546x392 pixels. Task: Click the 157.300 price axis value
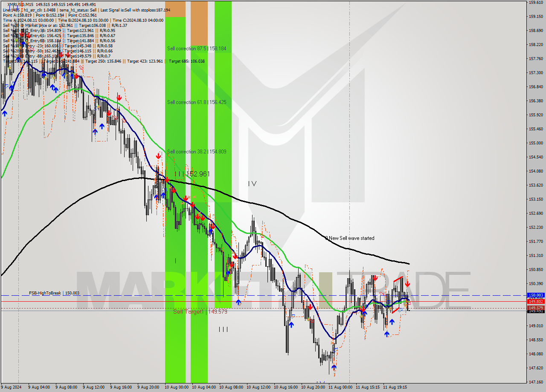click(x=536, y=72)
